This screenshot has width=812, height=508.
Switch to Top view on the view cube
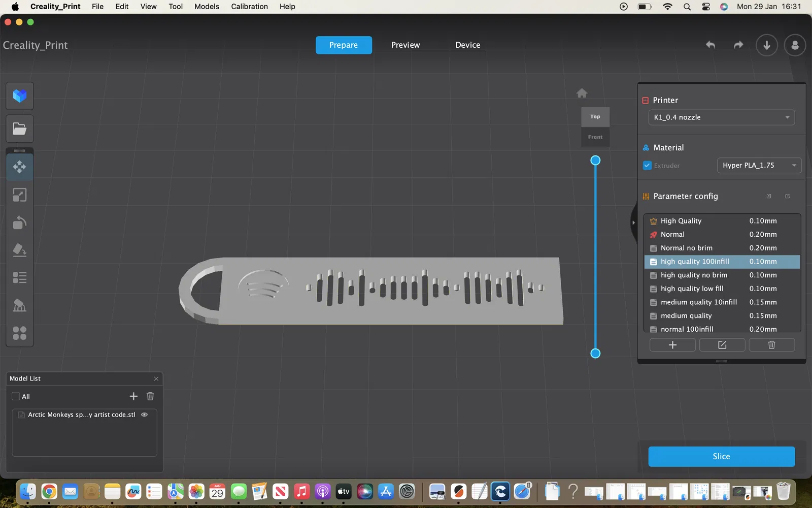click(x=595, y=117)
